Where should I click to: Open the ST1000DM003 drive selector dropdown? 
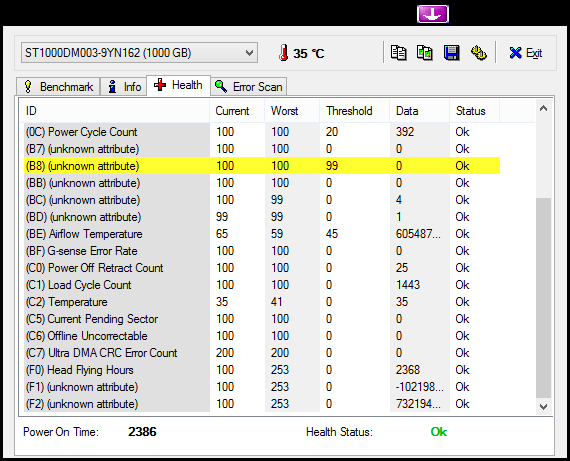139,53
